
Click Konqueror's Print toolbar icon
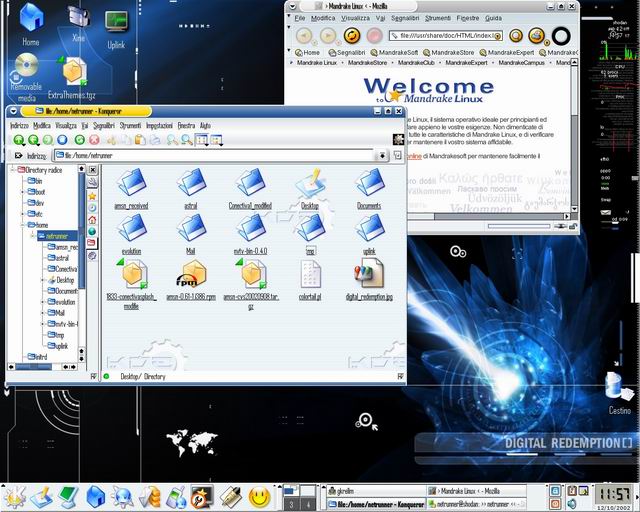click(x=155, y=140)
